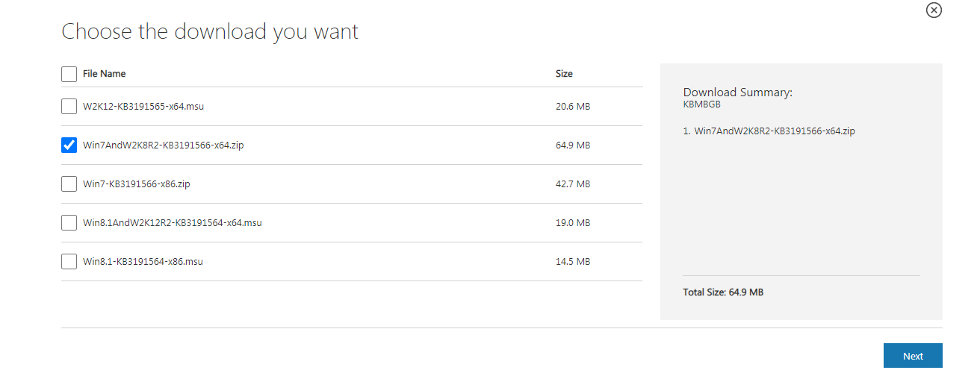The width and height of the screenshot is (980, 376).
Task: Check the select-all File Name checkbox
Action: pyautogui.click(x=69, y=74)
